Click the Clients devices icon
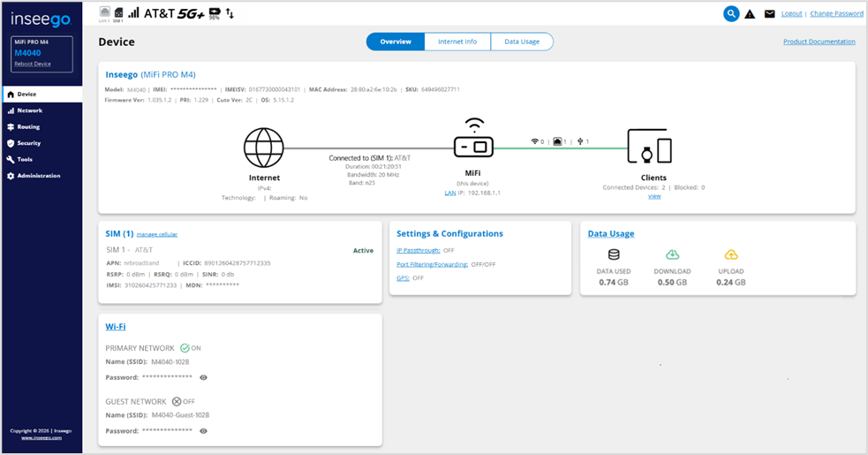The width and height of the screenshot is (868, 455). (651, 146)
